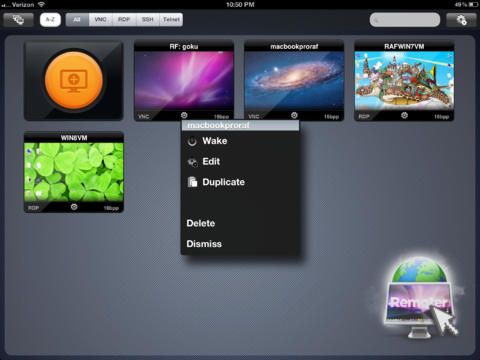Screen dimensions: 480x360
Task: Click RDP label on WIN8VM tile
Action: [33, 208]
